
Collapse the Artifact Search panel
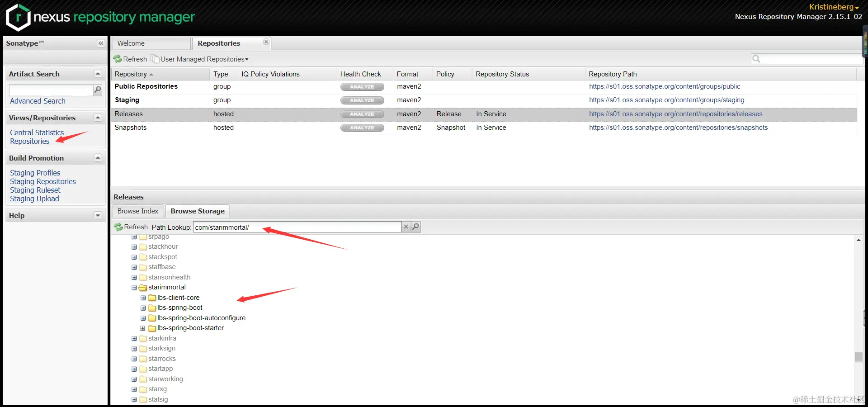98,74
